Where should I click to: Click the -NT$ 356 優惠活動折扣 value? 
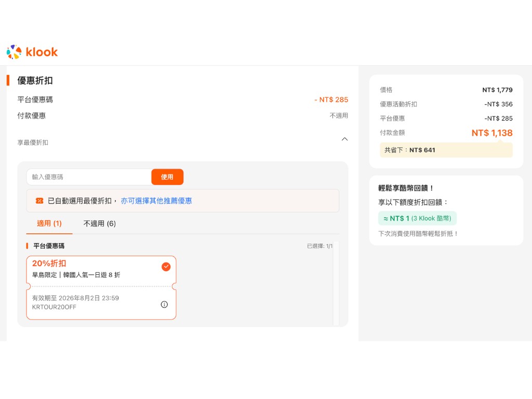coord(498,104)
